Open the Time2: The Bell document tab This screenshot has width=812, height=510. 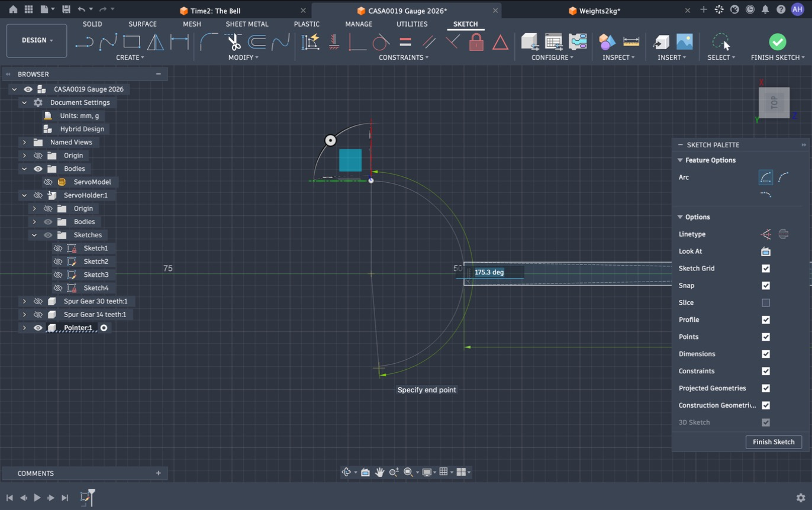tap(215, 11)
